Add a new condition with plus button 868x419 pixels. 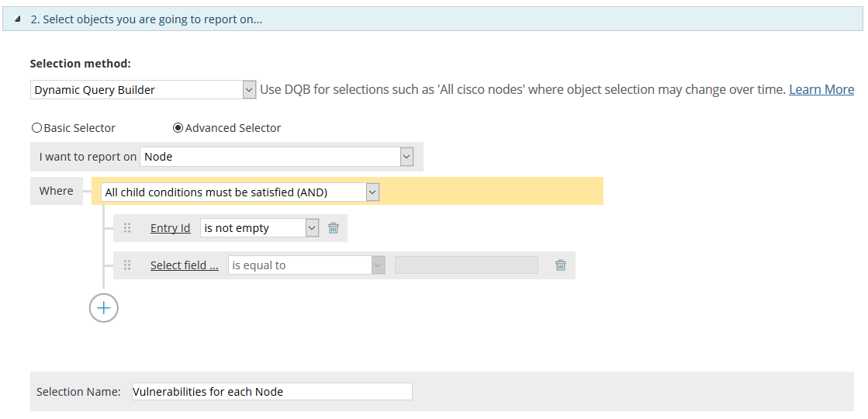click(x=103, y=308)
